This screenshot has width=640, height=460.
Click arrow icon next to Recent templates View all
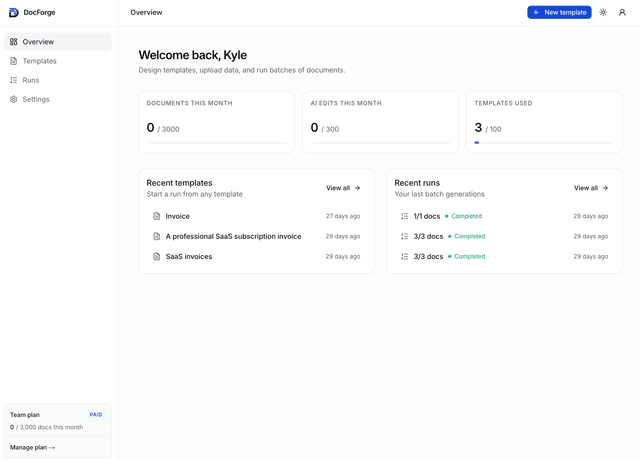358,188
